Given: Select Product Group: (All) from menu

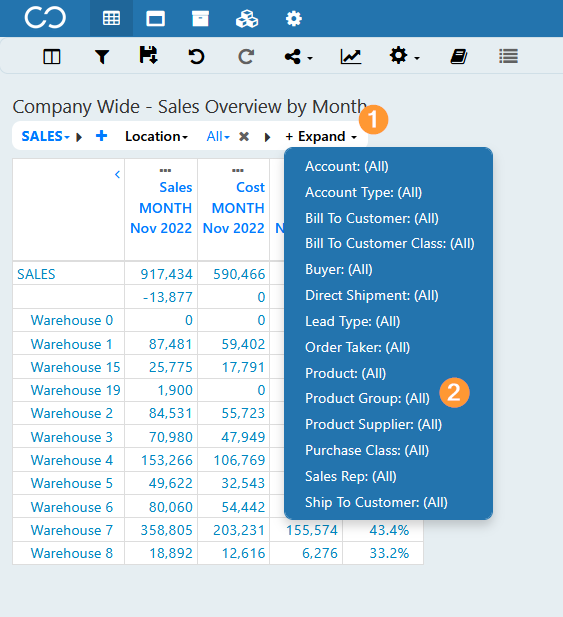Looking at the screenshot, I should (367, 398).
